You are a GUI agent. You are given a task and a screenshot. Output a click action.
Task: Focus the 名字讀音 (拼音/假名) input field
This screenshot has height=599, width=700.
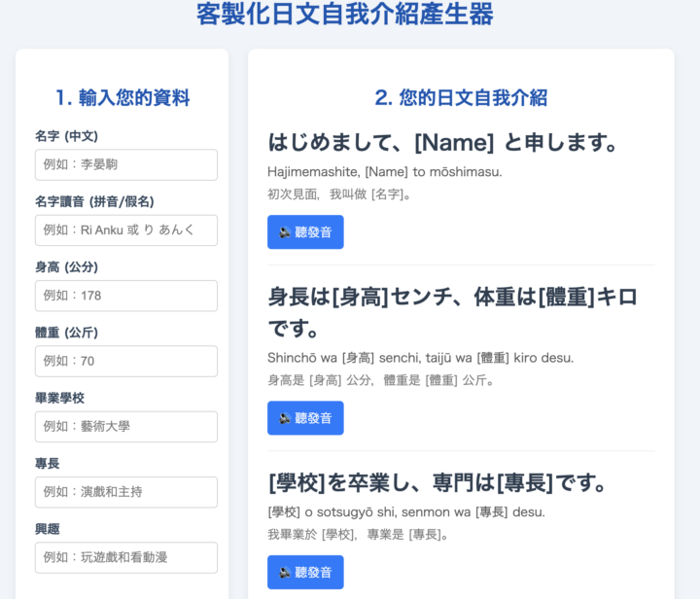coord(126,230)
